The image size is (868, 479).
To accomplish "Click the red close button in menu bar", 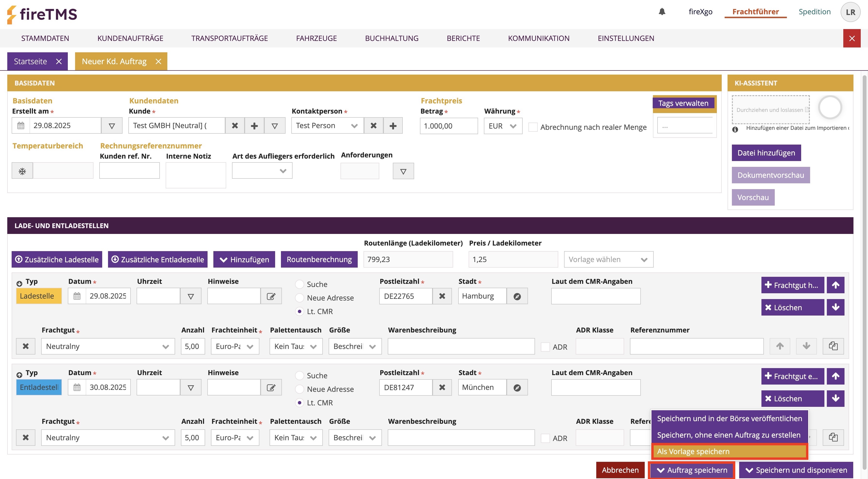I will 852,39.
